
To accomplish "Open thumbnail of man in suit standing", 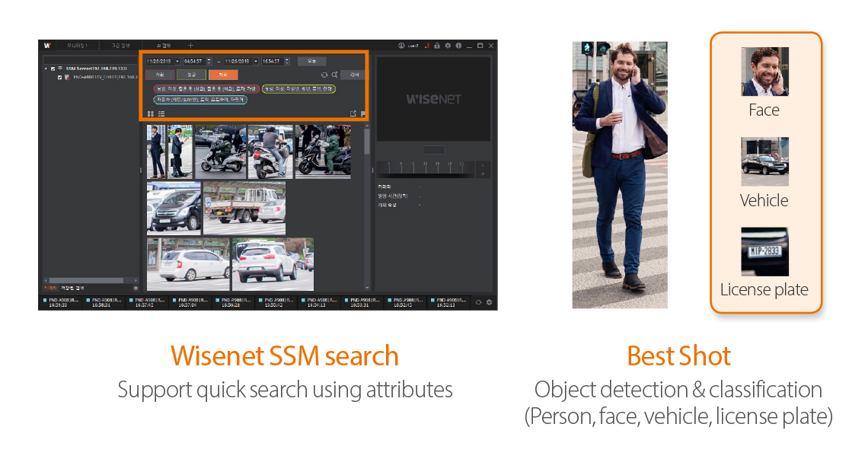I will (156, 151).
